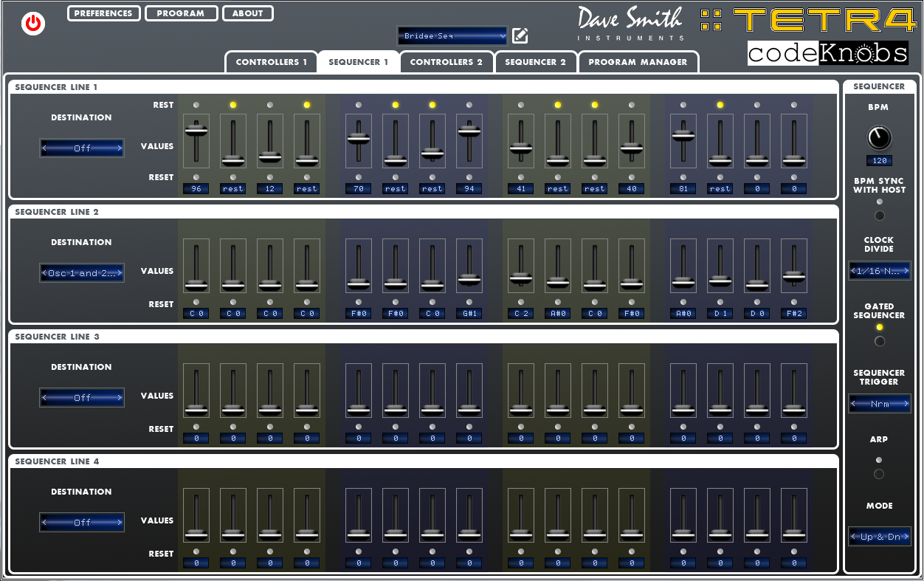Viewport: 924px width, 581px height.
Task: Open the Bridge Seq program dropdown
Action: 452,35
